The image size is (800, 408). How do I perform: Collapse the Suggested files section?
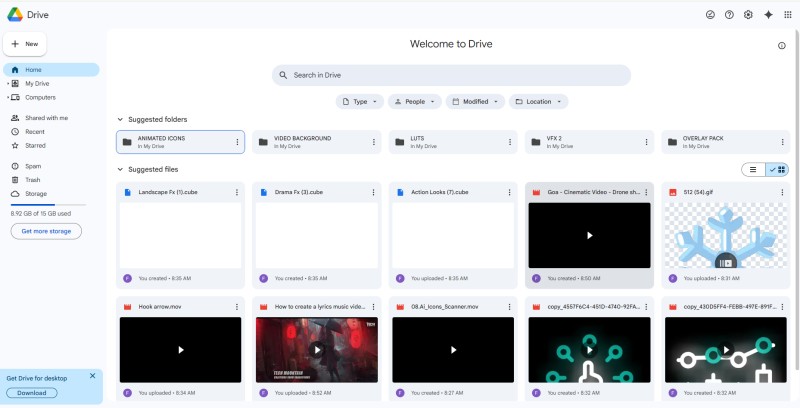click(120, 169)
